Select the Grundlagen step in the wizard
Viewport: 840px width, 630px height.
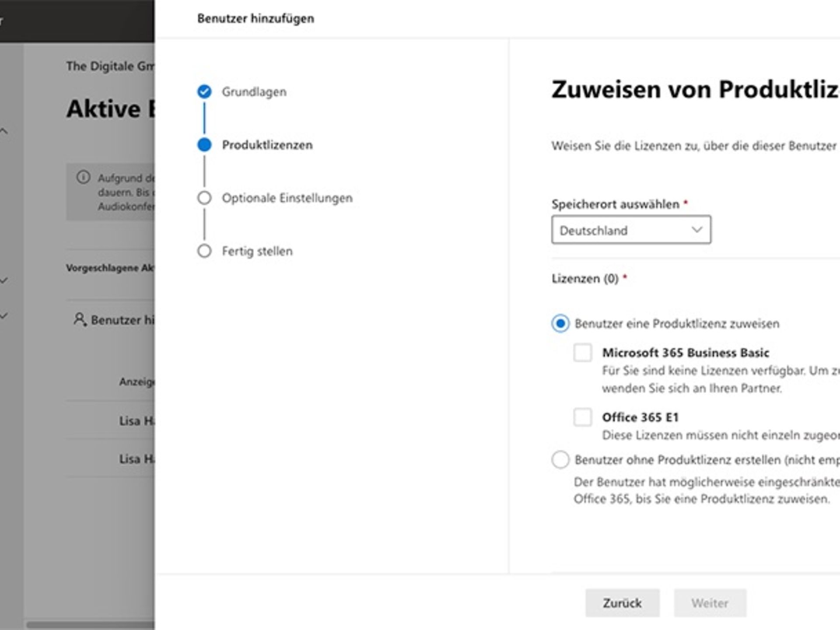click(254, 91)
